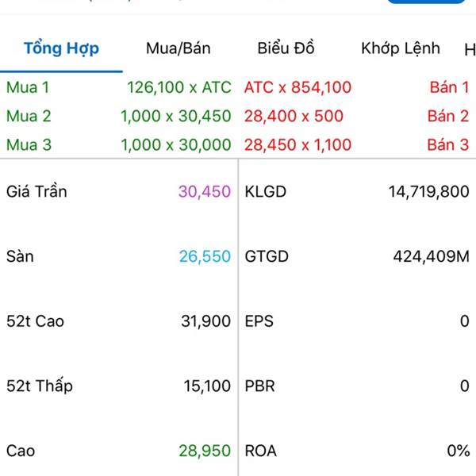
Task: Tap the Cao high price 28,950
Action: point(205,451)
